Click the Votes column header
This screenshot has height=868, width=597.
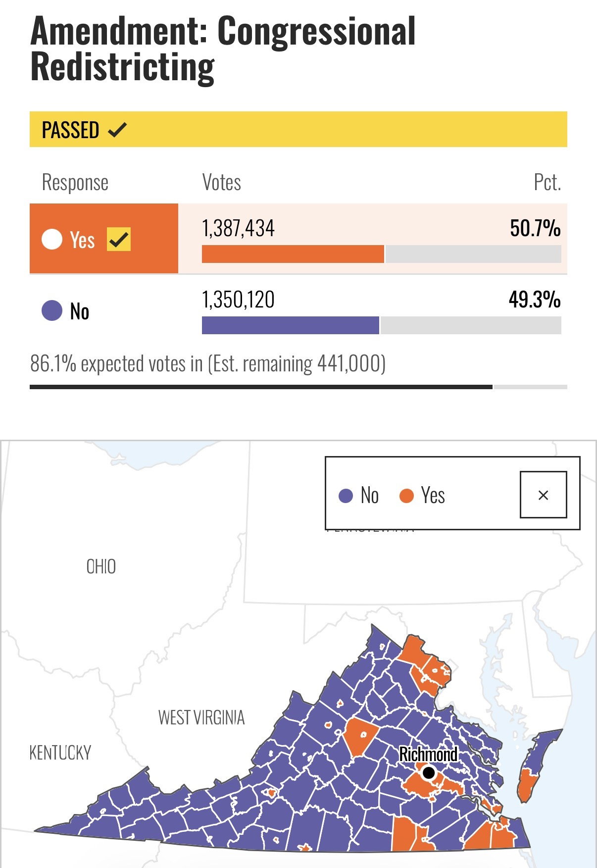tap(221, 182)
